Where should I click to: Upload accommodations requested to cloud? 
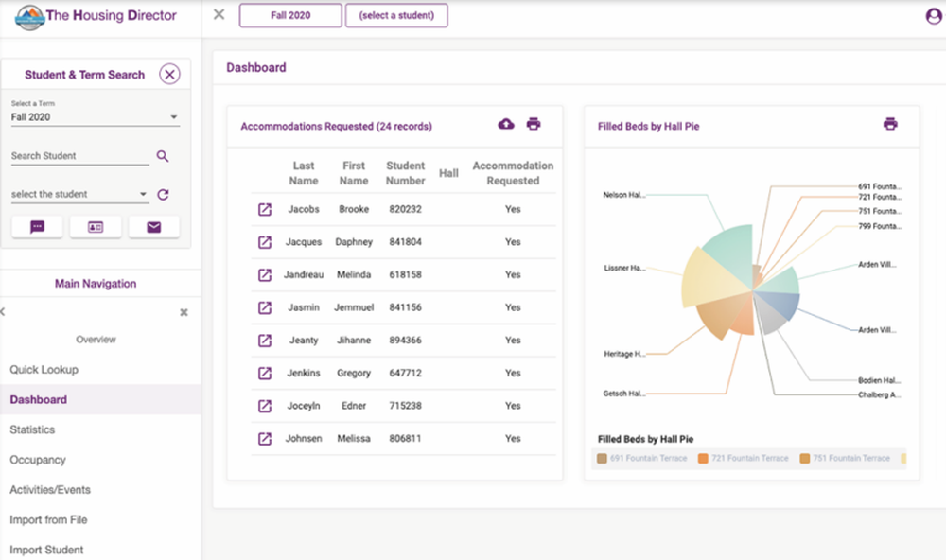pos(506,124)
